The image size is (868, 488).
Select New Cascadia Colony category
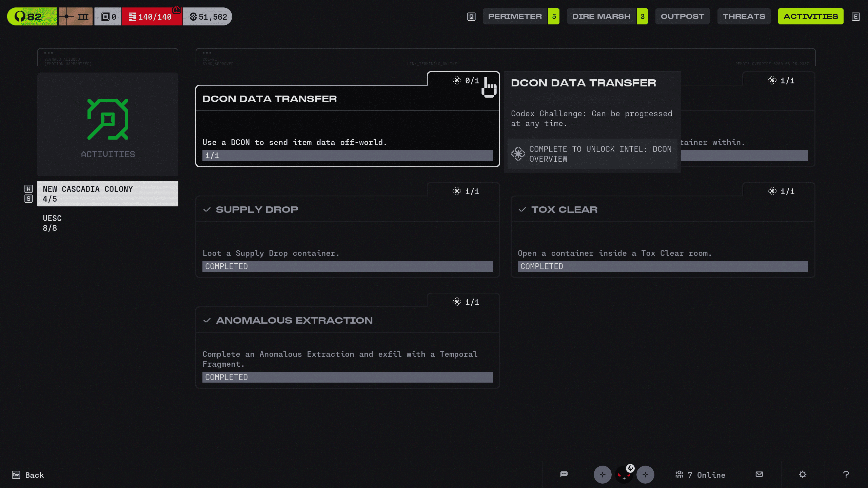[x=108, y=194]
